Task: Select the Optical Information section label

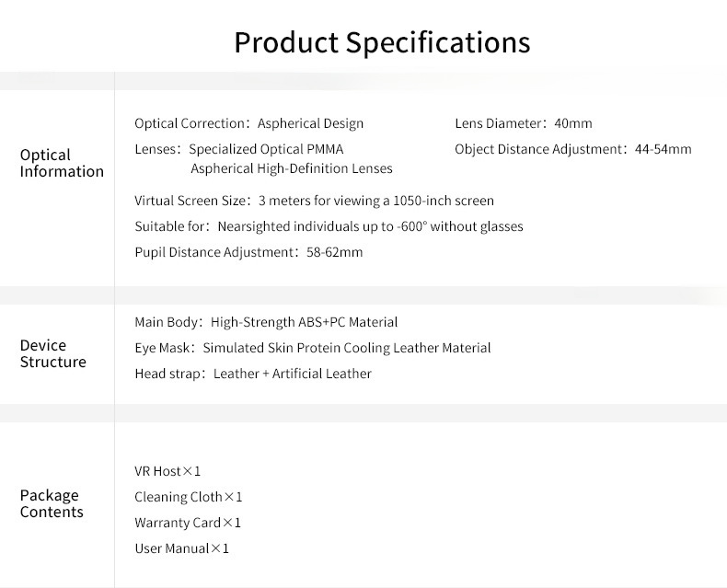Action: (x=62, y=163)
